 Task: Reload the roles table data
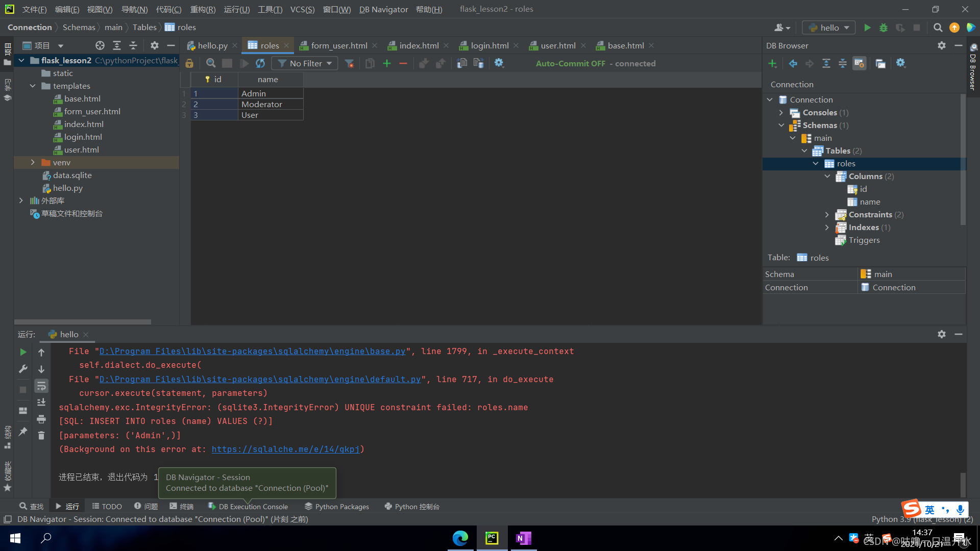260,63
